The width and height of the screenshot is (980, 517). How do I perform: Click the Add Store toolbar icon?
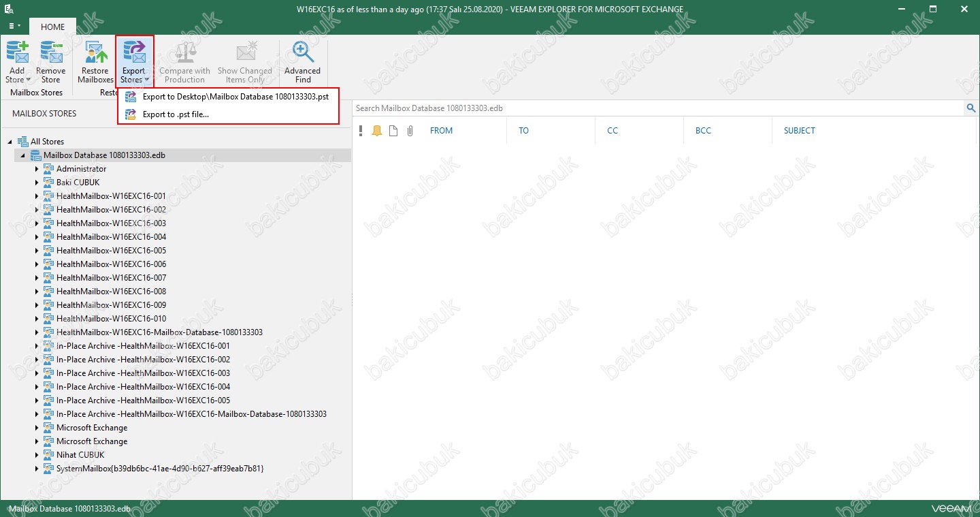pos(17,54)
